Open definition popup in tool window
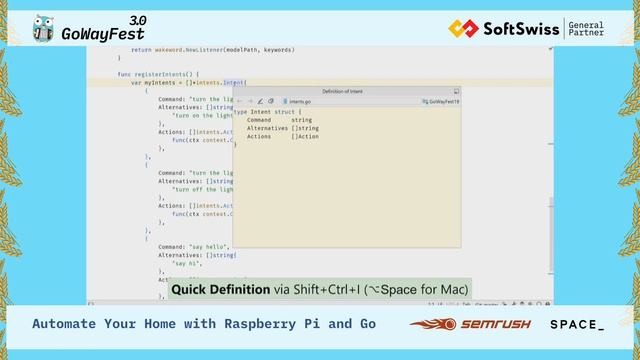640x360 pixels. coord(456,91)
